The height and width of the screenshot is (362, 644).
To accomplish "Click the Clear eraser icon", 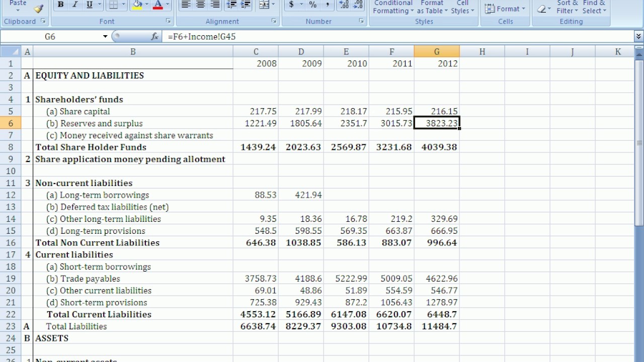I will click(x=541, y=9).
